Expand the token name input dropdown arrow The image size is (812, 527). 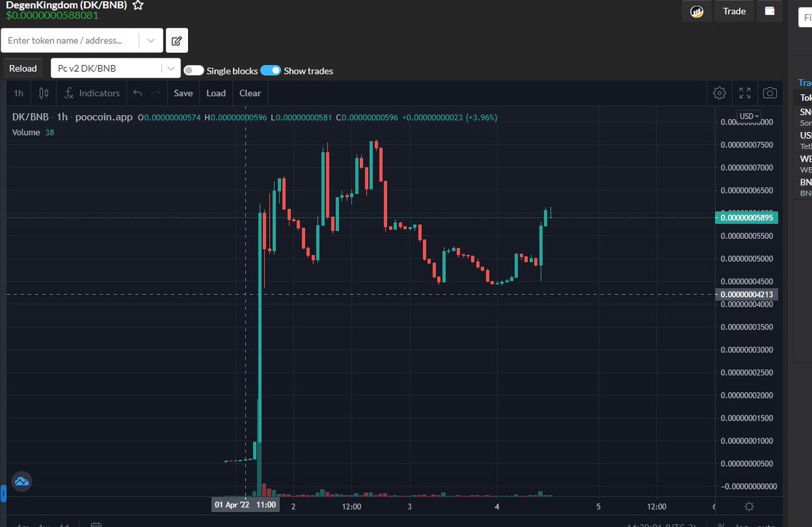tap(150, 41)
